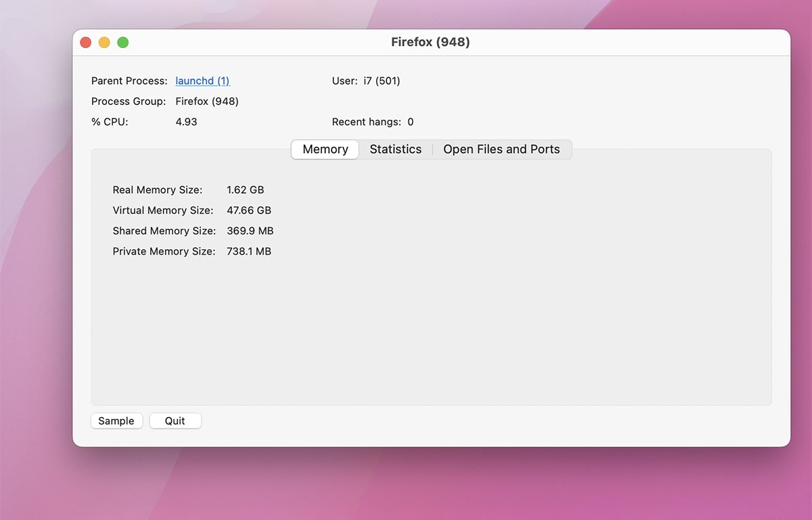
Task: Click the Private Memory Size label
Action: pos(164,251)
